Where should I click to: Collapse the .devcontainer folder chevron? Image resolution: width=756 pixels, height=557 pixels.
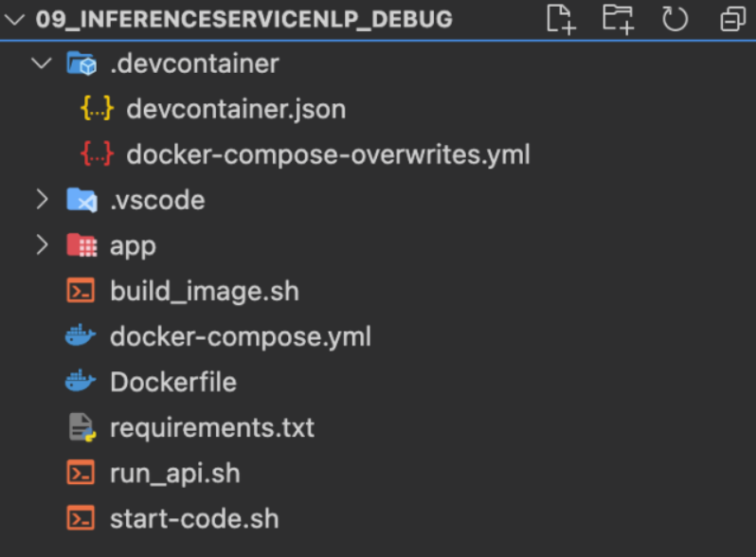point(42,63)
